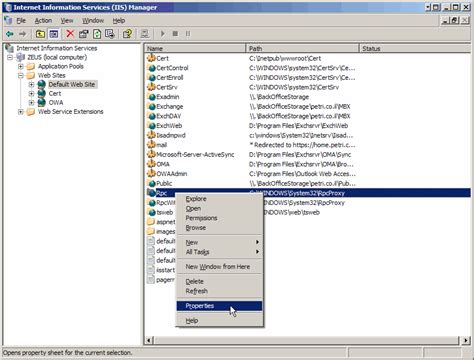Choose Open from the context menu
474x360 pixels.
(x=219, y=208)
